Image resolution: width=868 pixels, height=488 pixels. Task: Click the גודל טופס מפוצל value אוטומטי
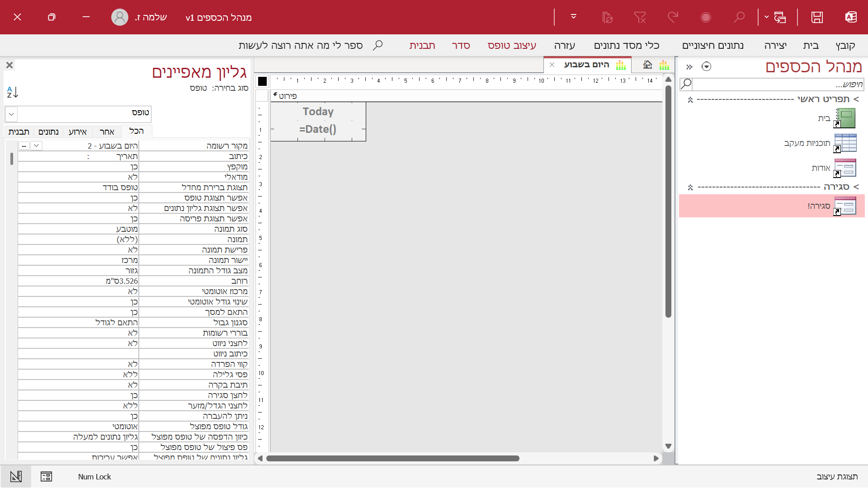coord(78,427)
